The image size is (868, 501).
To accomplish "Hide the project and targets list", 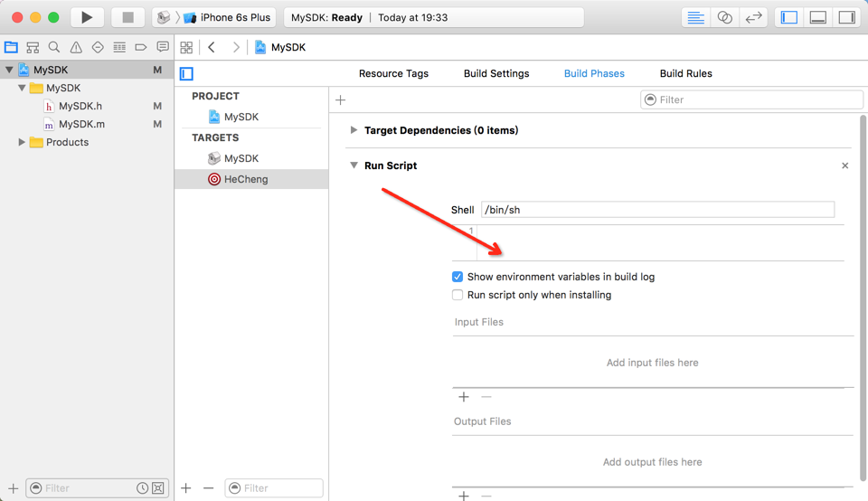I will coord(186,73).
